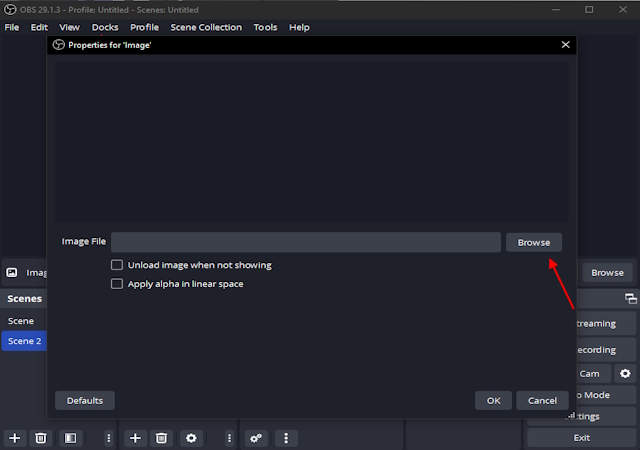Add a new source with the plus icon
640x450 pixels.
pos(135,438)
